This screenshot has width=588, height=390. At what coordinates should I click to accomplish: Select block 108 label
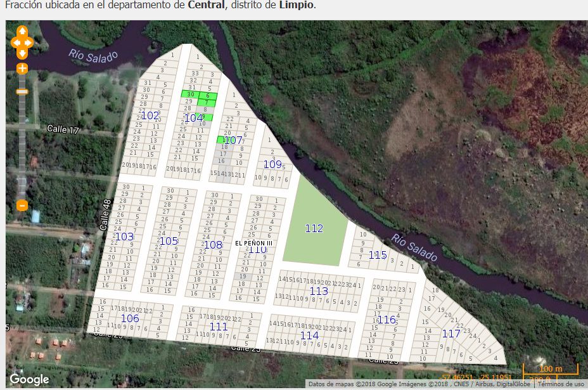[x=213, y=245]
